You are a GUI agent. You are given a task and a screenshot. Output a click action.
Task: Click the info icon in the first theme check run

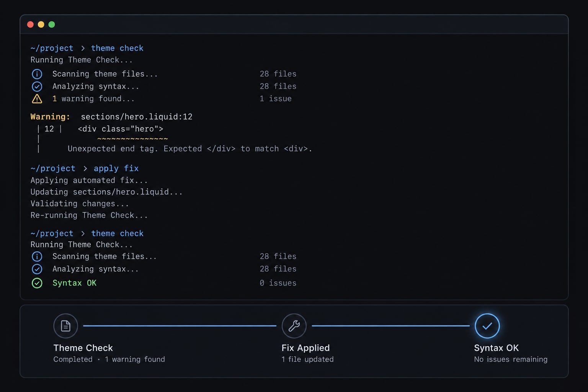[x=37, y=74]
